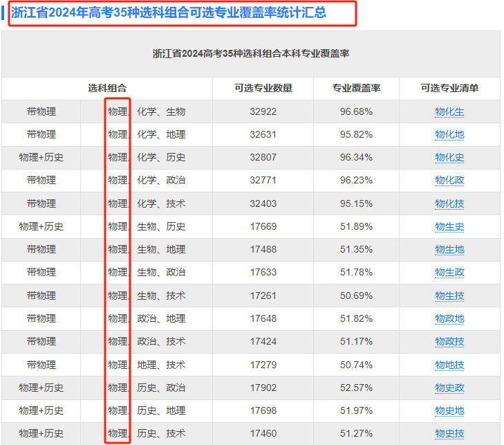
Task: Click the 可选专业清单 column header
Action: (x=449, y=88)
